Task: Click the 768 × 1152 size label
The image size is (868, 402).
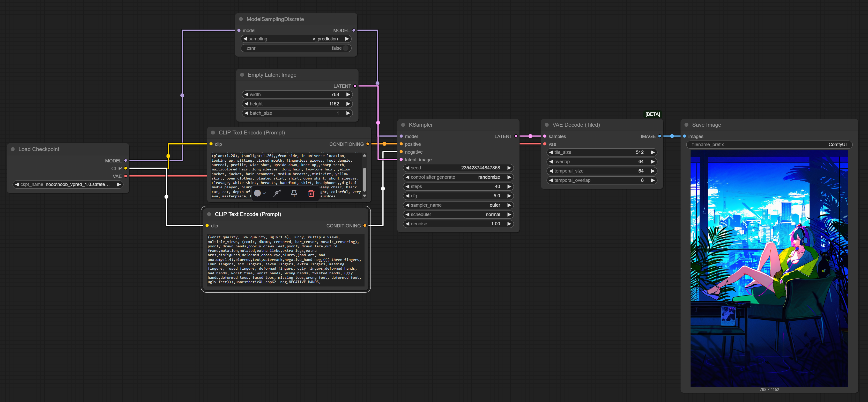Action: click(769, 390)
